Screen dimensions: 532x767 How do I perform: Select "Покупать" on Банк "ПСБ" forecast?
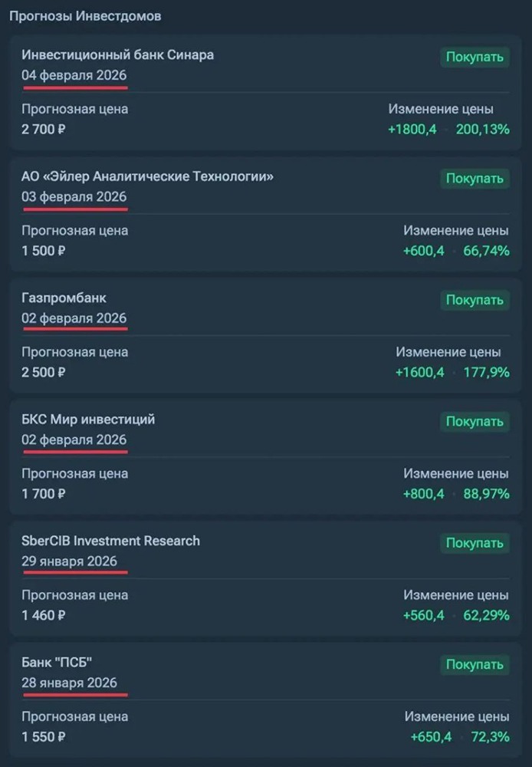[474, 665]
